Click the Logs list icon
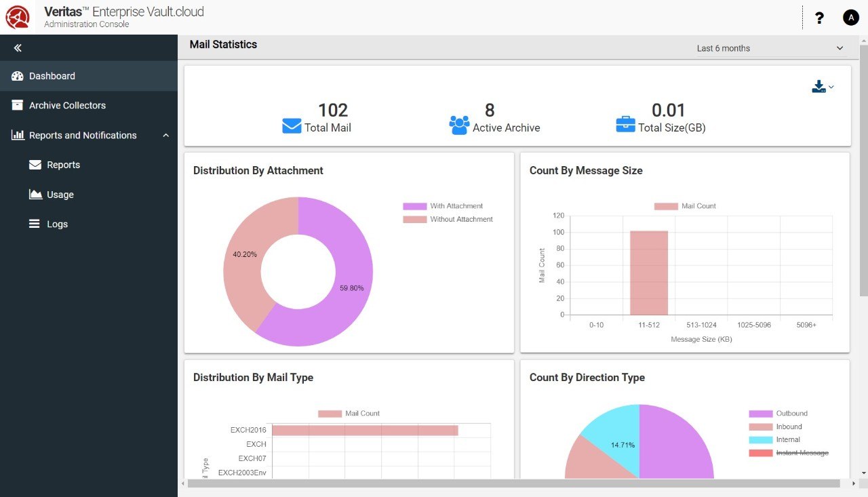 (35, 224)
